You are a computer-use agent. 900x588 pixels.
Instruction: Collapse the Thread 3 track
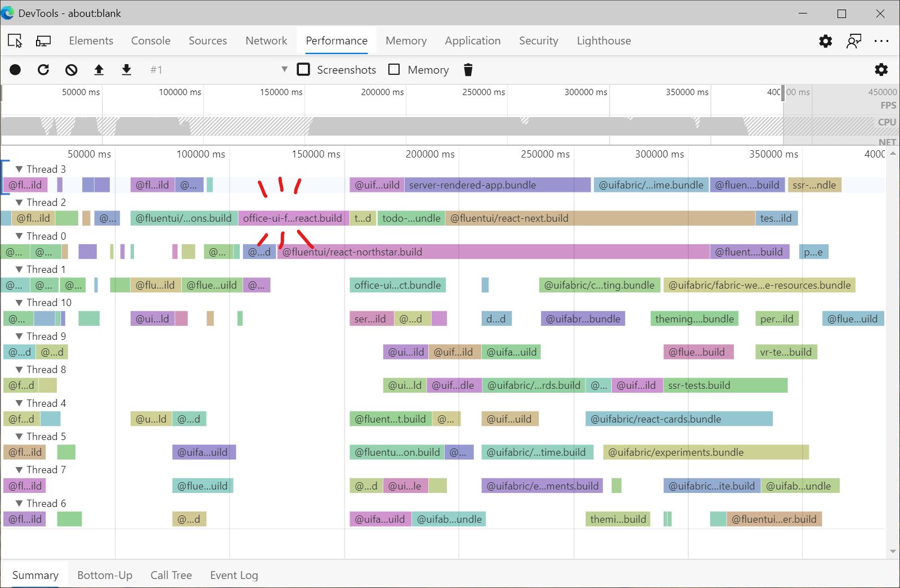click(x=19, y=169)
